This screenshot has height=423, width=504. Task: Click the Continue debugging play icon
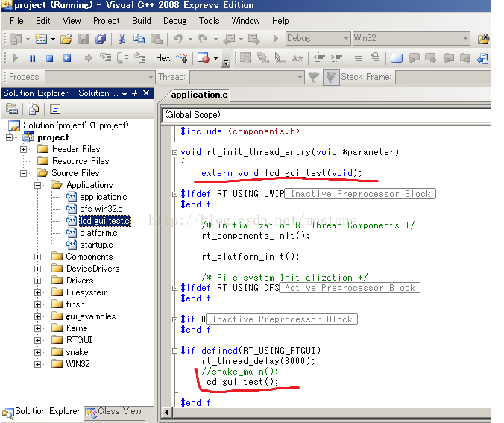click(15, 58)
